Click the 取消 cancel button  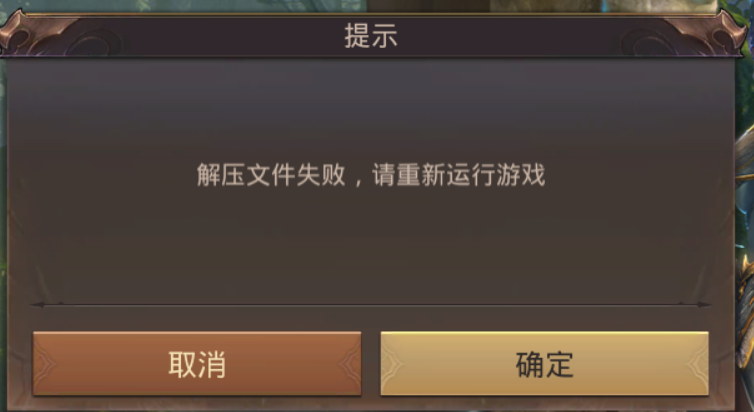(x=197, y=363)
